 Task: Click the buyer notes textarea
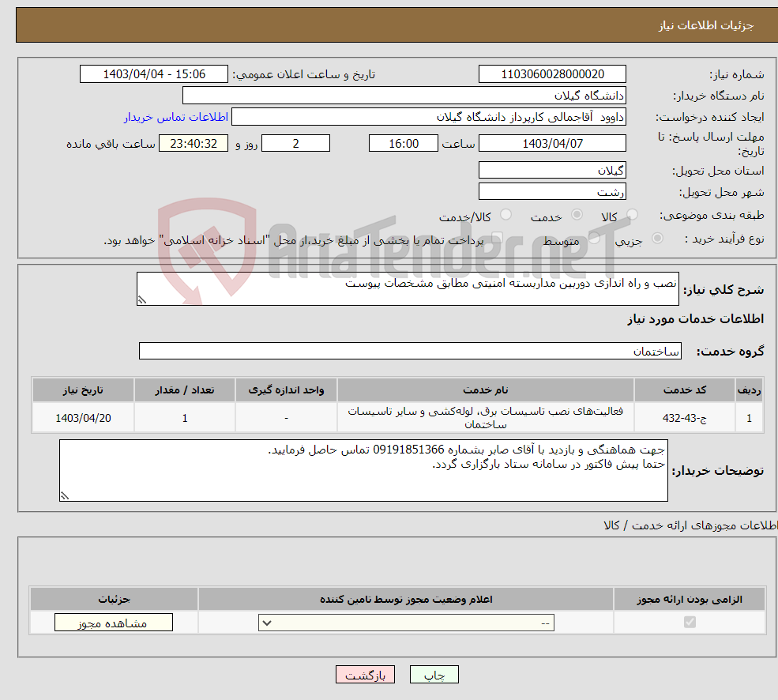[363, 470]
